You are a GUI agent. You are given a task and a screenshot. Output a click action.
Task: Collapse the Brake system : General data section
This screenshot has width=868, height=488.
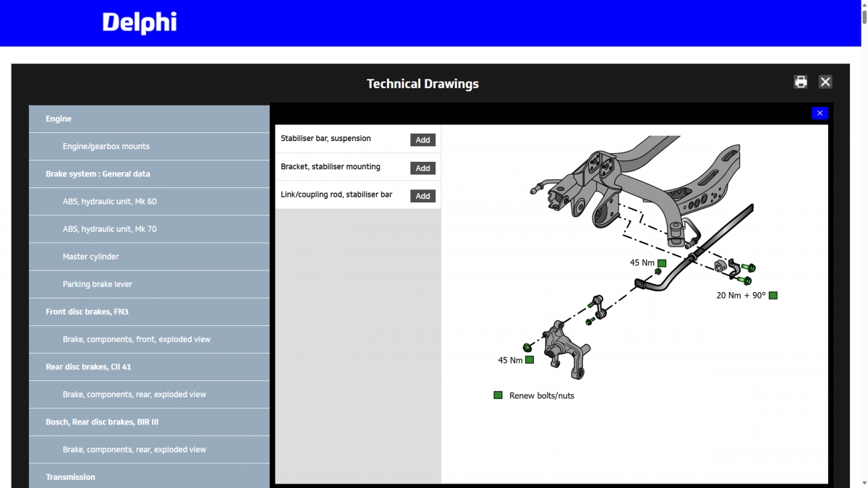[149, 174]
